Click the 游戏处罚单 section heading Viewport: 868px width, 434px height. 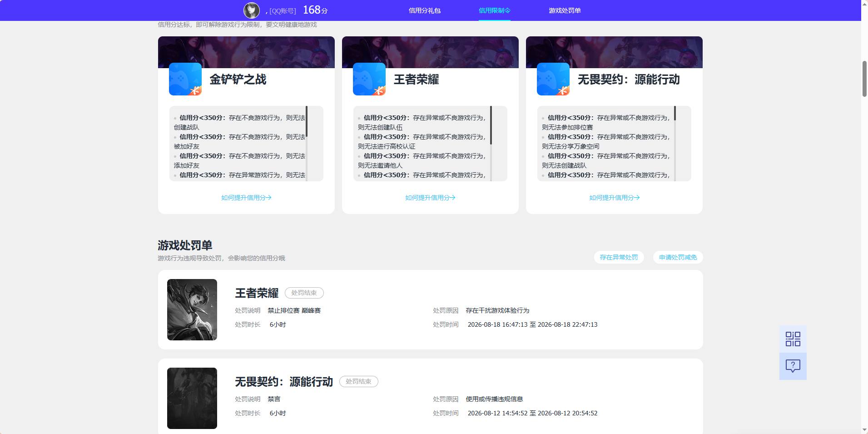(x=185, y=245)
